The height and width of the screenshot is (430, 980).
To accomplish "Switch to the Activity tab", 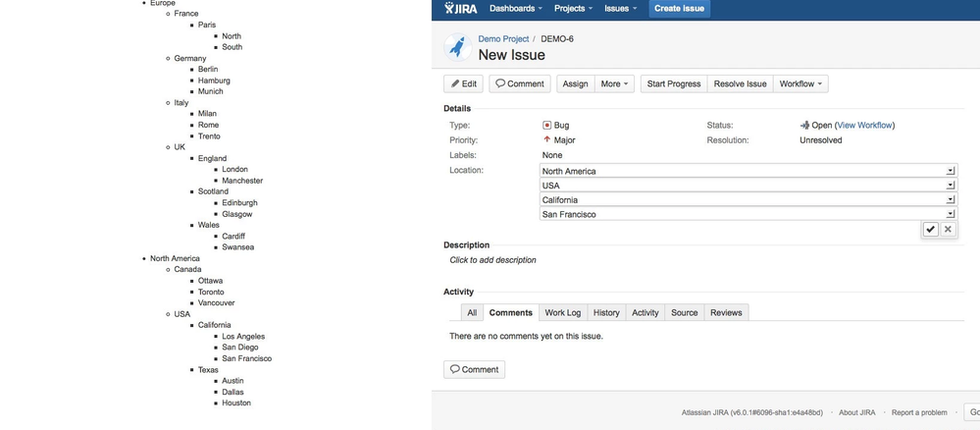I will point(645,312).
